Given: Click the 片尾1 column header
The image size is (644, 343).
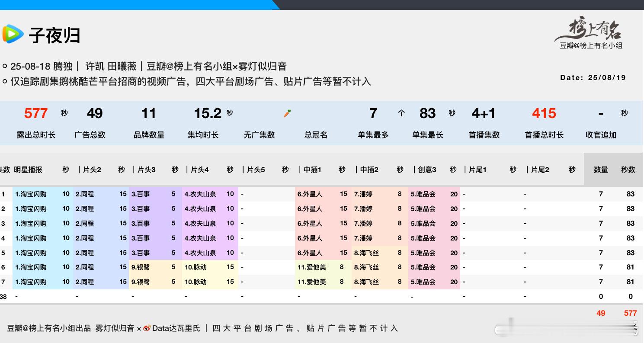Looking at the screenshot, I should (x=477, y=170).
